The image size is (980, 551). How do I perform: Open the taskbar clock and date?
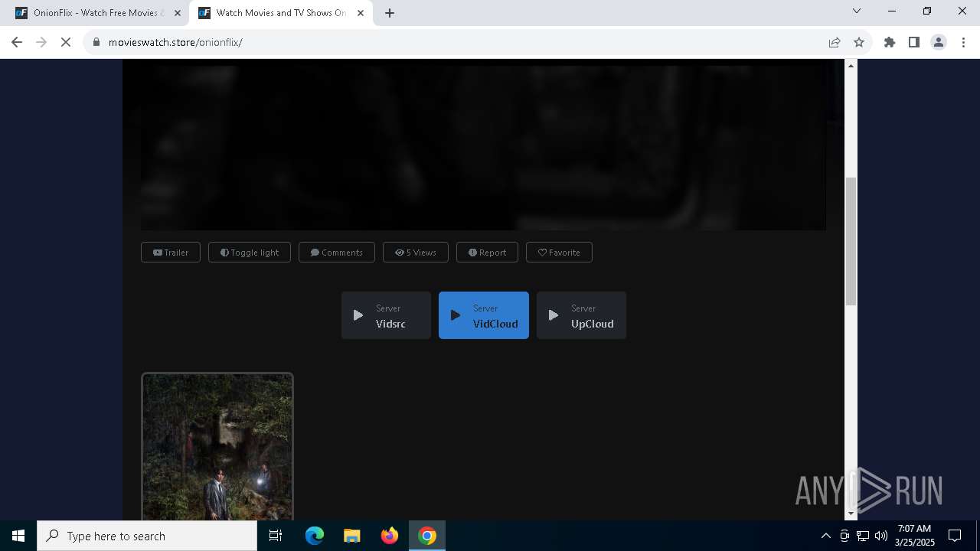(915, 536)
